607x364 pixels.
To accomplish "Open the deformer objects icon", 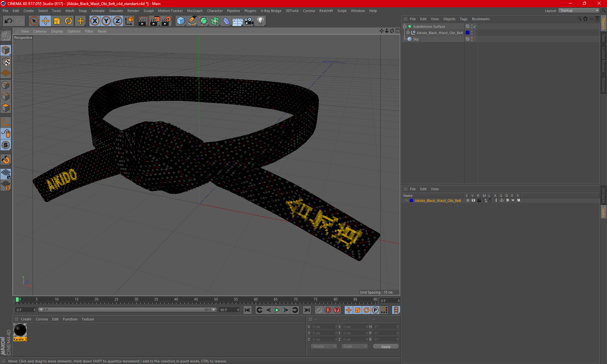I will coord(226,21).
